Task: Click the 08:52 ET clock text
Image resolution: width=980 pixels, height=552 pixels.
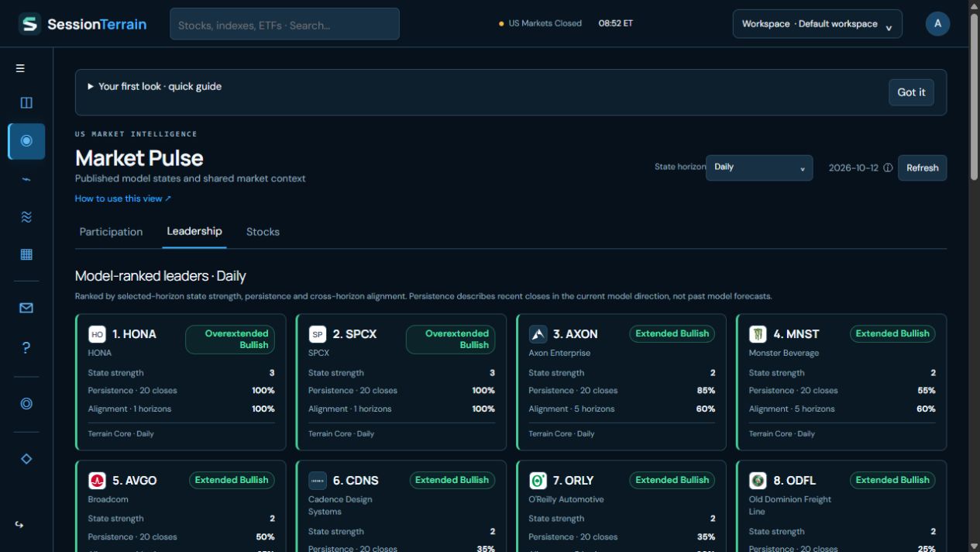Action: coord(615,23)
